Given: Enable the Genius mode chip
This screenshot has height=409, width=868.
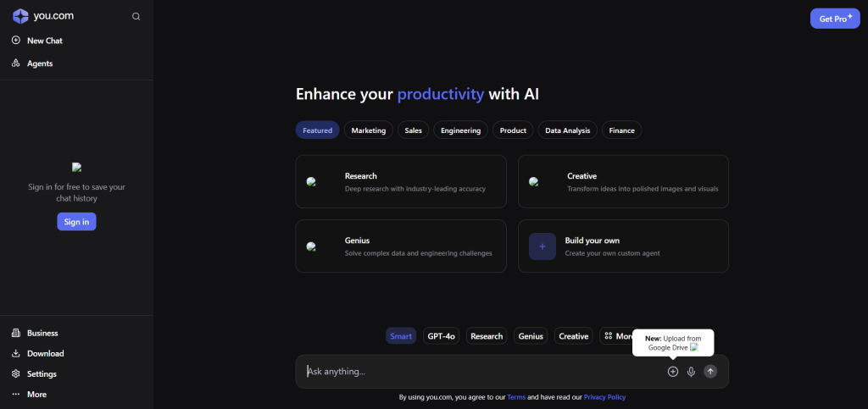Looking at the screenshot, I should coord(531,336).
